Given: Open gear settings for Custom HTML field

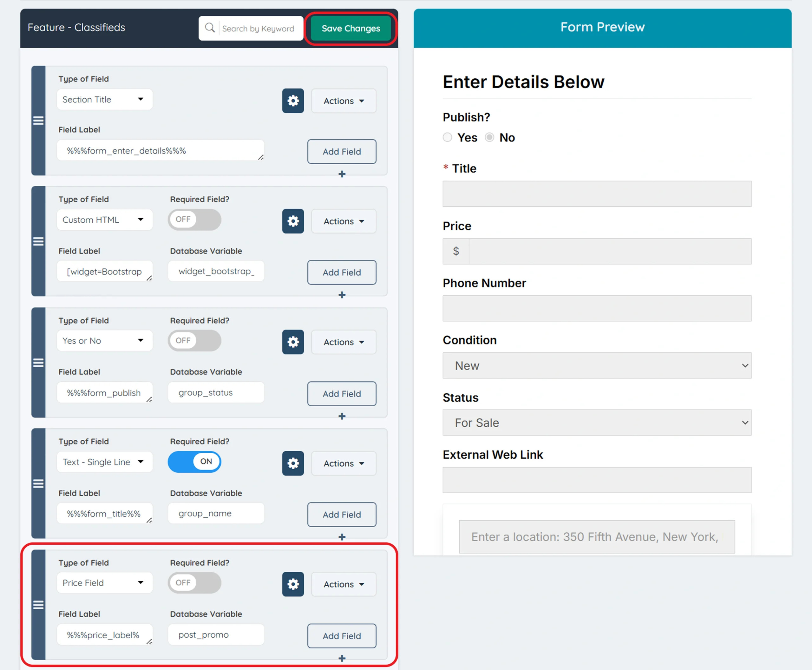Looking at the screenshot, I should coord(293,221).
